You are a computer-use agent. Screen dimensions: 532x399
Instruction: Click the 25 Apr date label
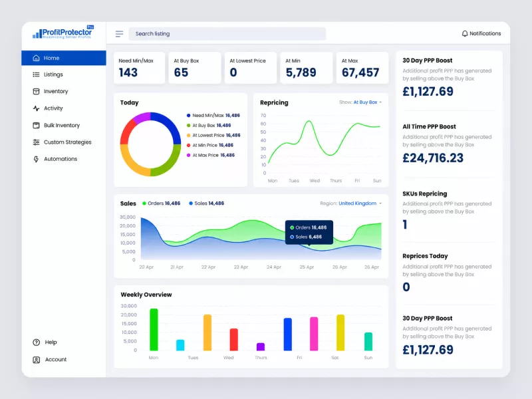[307, 267]
